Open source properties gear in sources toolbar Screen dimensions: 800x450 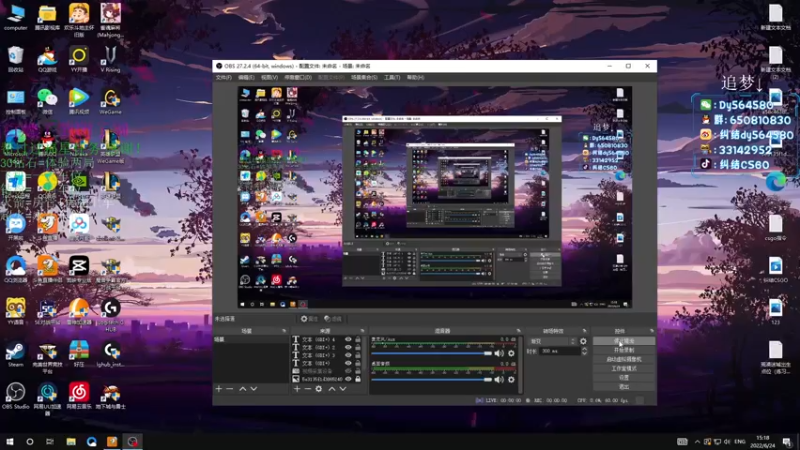pos(319,389)
